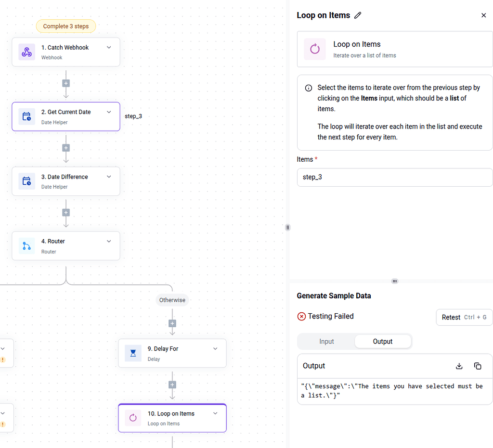Click the Complete 3 steps badge
Screen dimensions: 493x448
65,26
